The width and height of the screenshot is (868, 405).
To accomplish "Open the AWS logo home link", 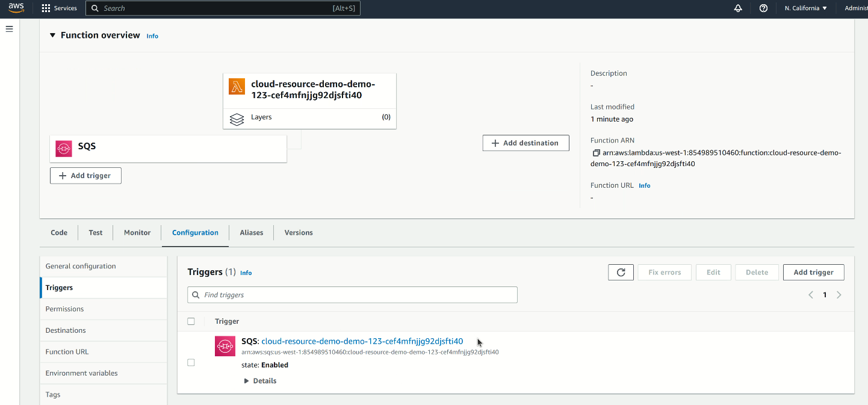I will click(16, 8).
